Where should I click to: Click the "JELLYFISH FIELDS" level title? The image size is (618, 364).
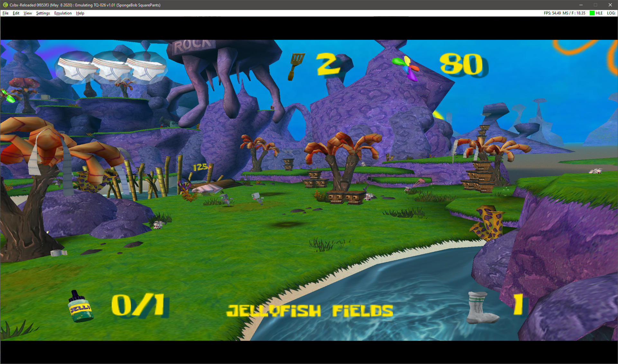(310, 311)
